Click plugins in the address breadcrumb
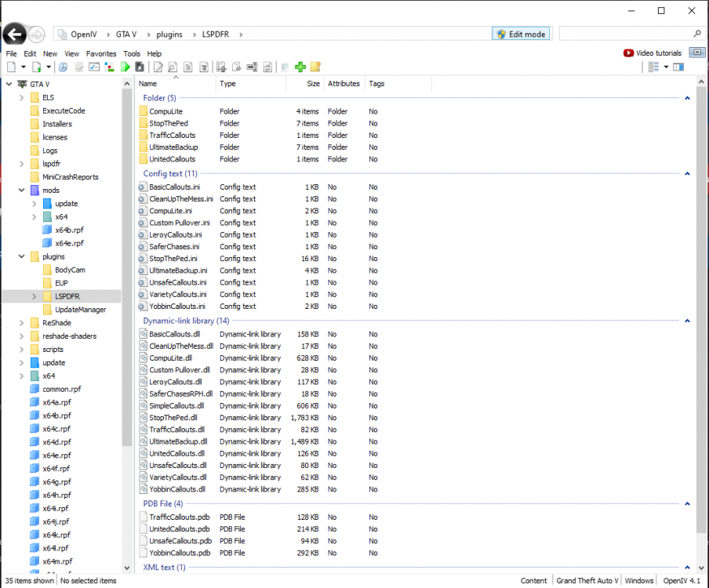709x588 pixels. pyautogui.click(x=171, y=34)
